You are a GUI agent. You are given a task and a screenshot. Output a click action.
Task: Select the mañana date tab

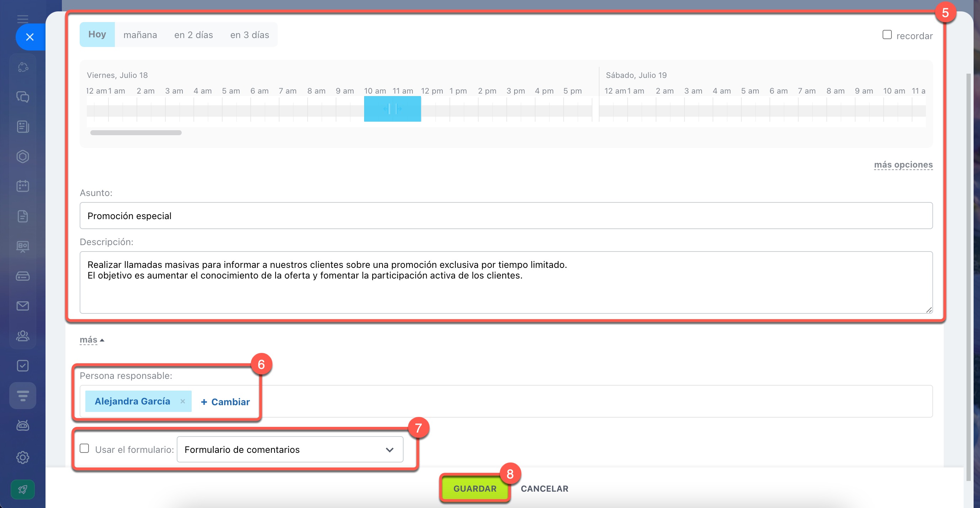coord(140,35)
